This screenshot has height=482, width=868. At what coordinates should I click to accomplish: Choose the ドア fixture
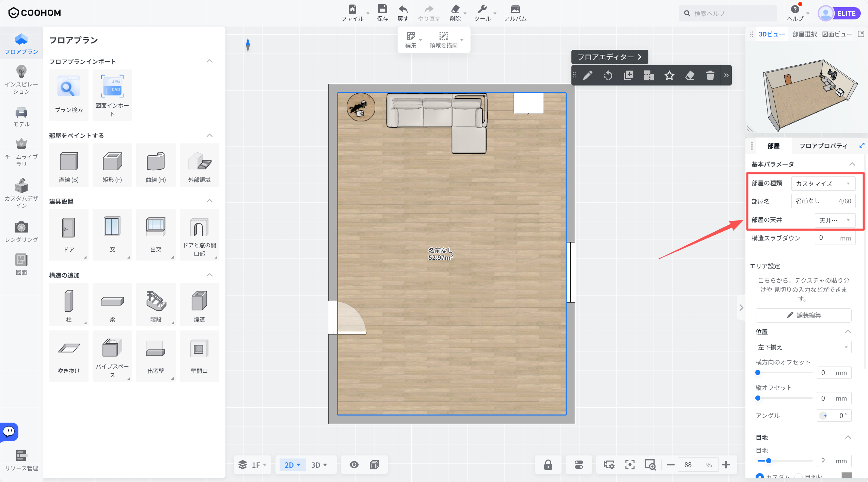click(x=69, y=235)
